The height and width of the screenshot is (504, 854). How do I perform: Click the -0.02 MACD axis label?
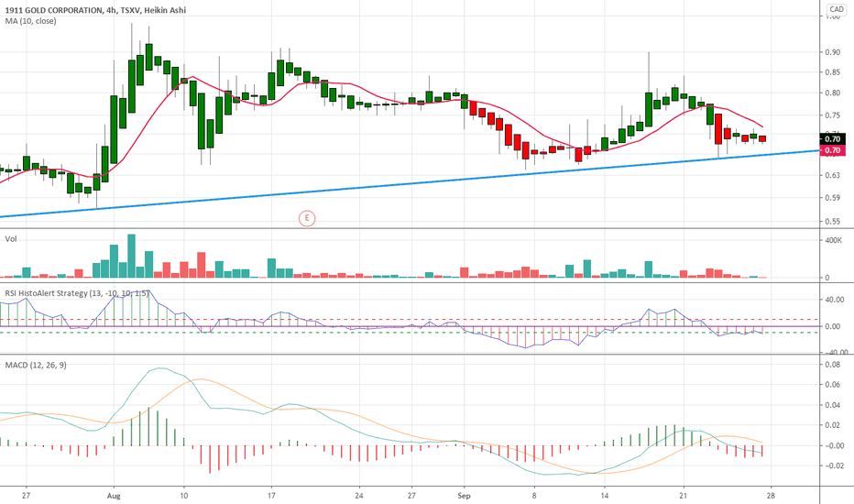[834, 466]
